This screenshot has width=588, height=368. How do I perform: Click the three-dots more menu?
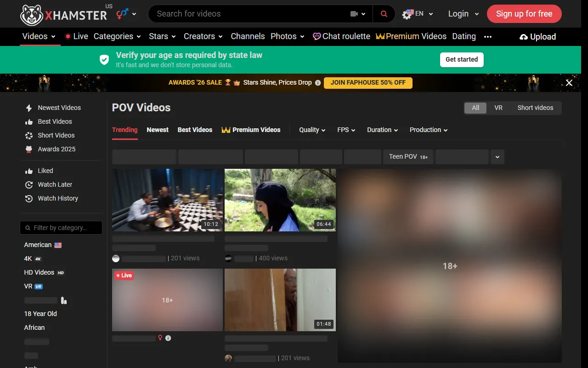click(x=488, y=37)
